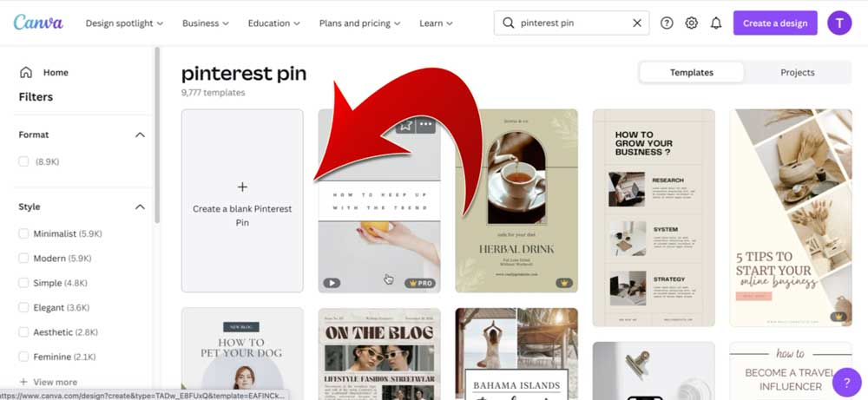Star the hovered trend template

(x=405, y=125)
